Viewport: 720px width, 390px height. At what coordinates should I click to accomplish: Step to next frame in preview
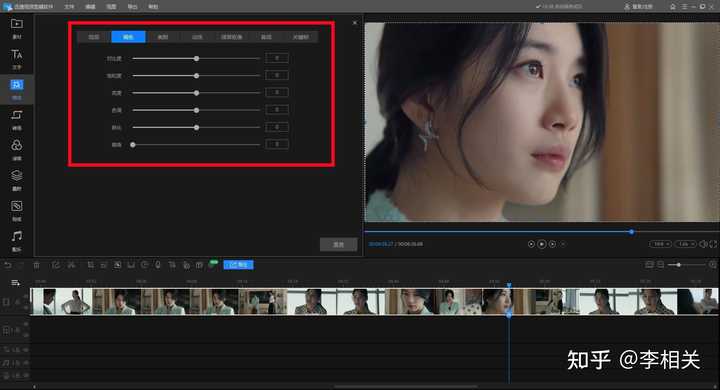click(x=552, y=244)
